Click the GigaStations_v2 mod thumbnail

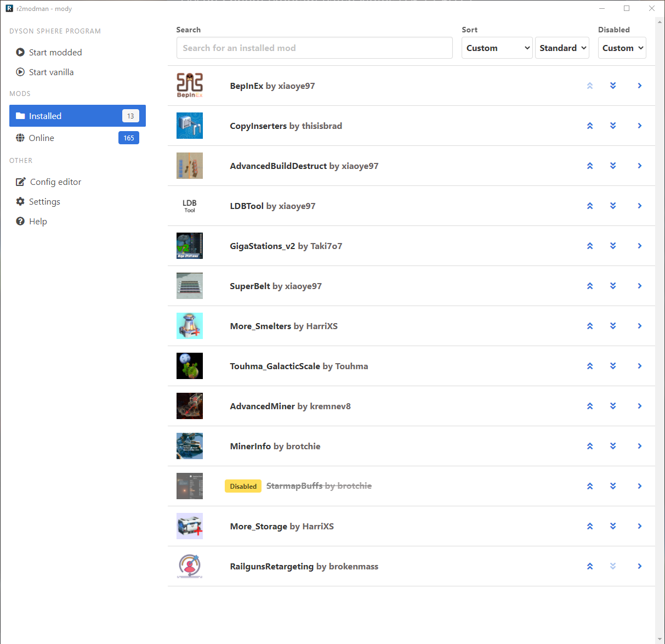point(190,246)
